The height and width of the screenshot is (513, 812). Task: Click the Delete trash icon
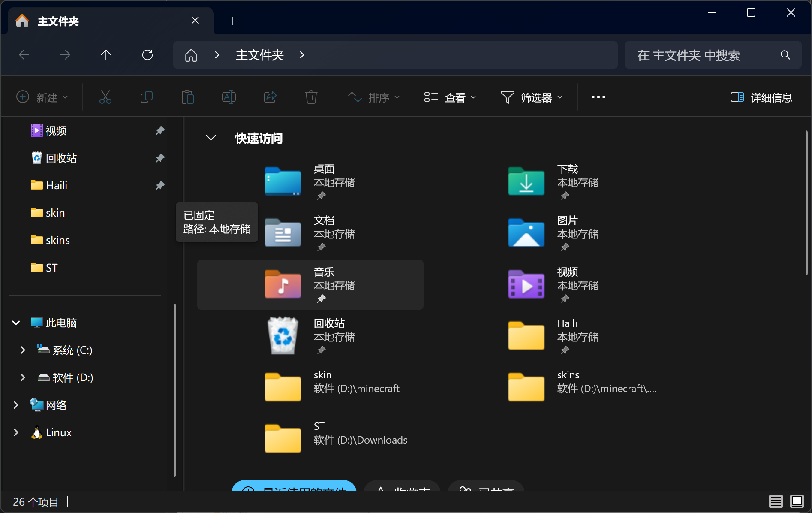(311, 97)
